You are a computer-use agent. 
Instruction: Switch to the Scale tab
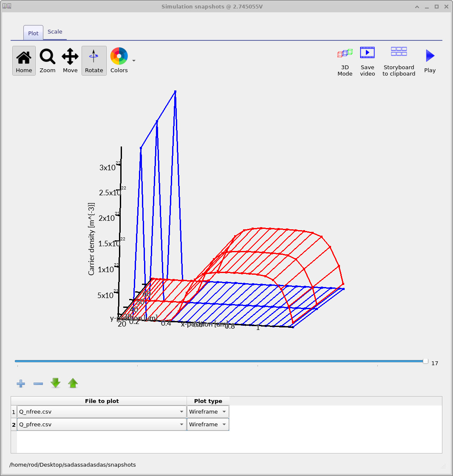tap(55, 31)
